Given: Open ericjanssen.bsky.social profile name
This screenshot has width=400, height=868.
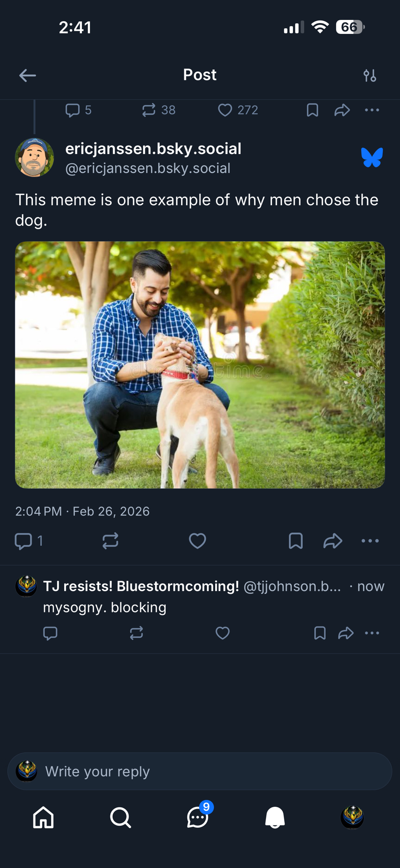Looking at the screenshot, I should [153, 149].
